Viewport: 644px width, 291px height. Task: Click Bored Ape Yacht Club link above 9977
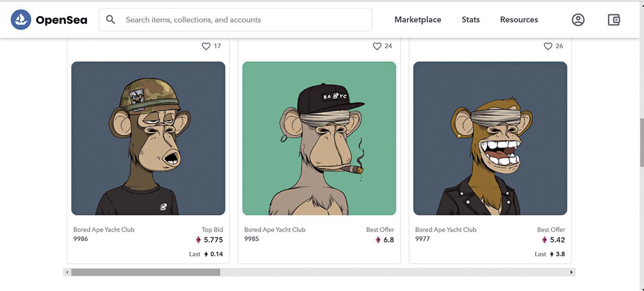tap(446, 230)
